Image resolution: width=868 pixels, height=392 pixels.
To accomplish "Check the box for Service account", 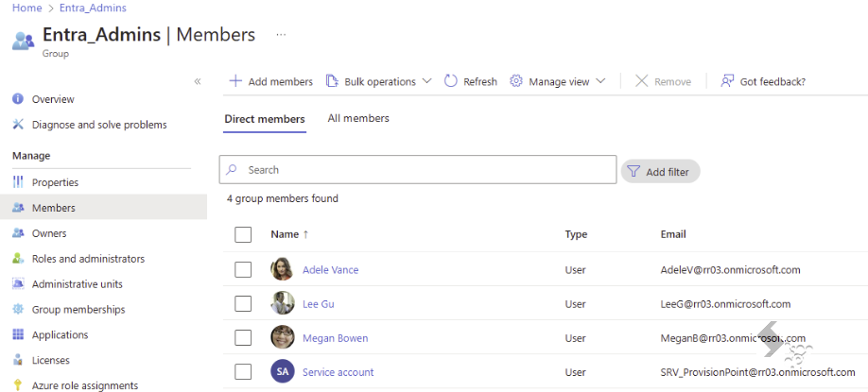I will (243, 372).
